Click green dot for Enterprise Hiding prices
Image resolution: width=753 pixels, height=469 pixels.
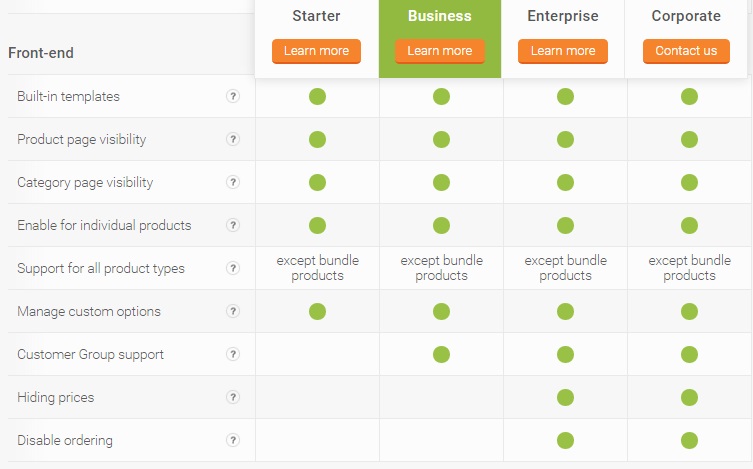coord(565,397)
